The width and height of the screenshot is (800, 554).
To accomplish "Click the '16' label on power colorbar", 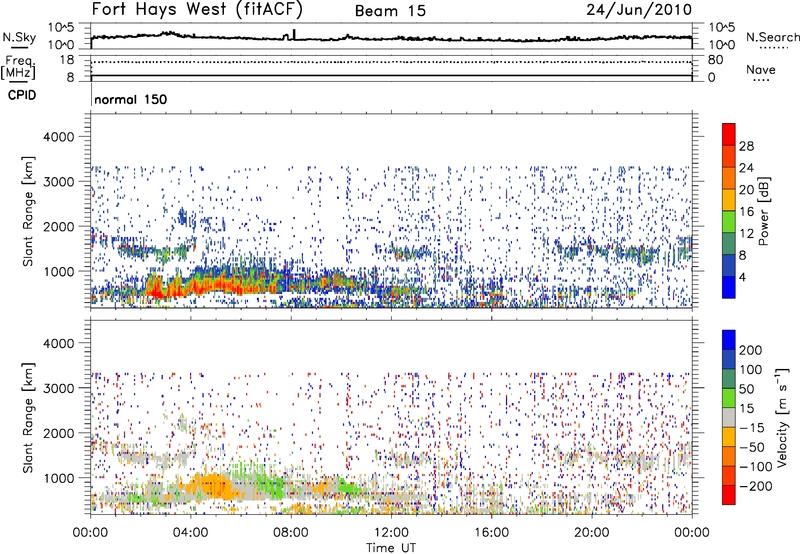I will point(746,212).
